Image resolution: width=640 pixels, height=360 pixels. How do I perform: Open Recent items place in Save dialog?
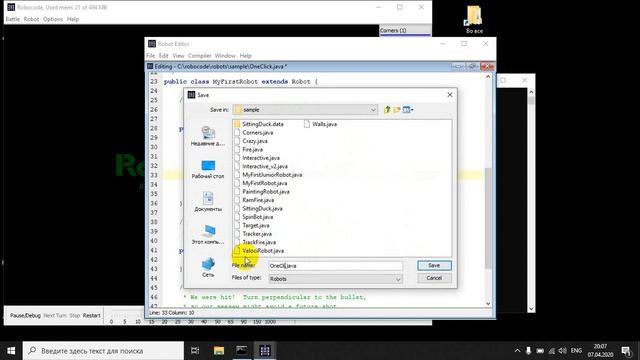[208, 136]
